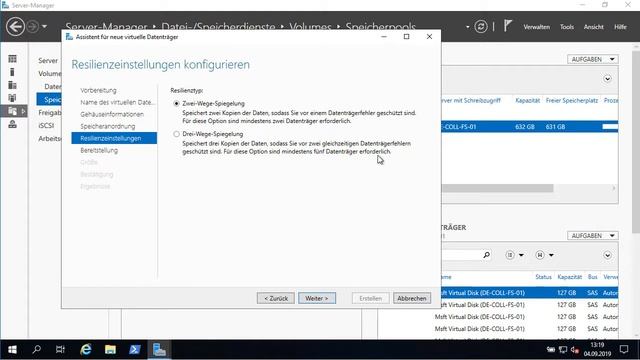Open the Bereitstellung wizard step
Viewport: 640px width, 360px height.
tap(99, 150)
